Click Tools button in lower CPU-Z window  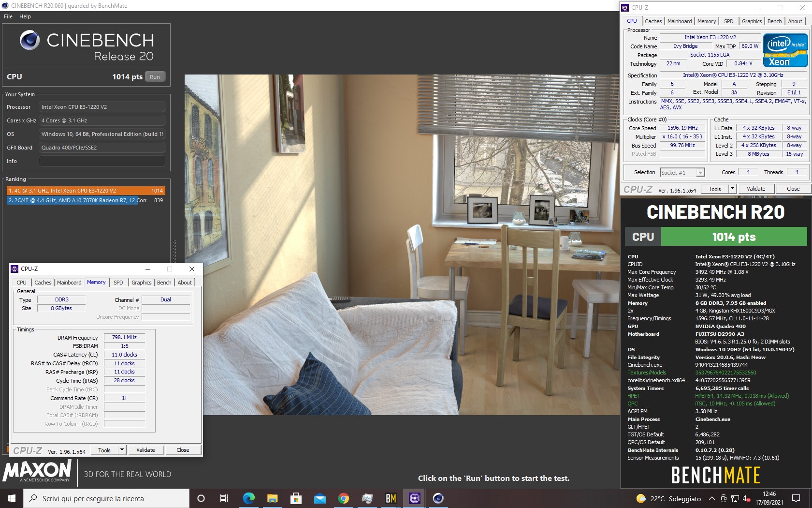(x=104, y=450)
